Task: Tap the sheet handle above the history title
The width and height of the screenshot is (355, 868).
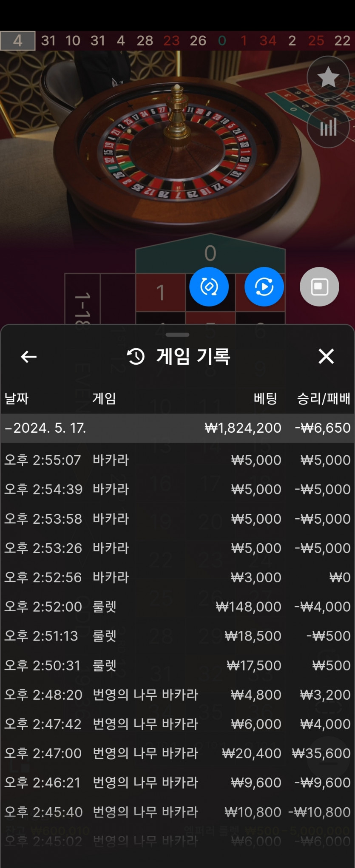Action: [x=177, y=335]
